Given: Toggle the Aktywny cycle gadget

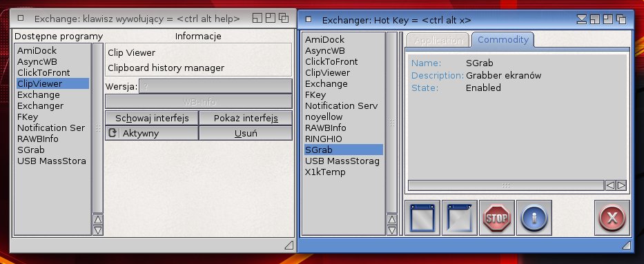Looking at the screenshot, I should pos(152,133).
